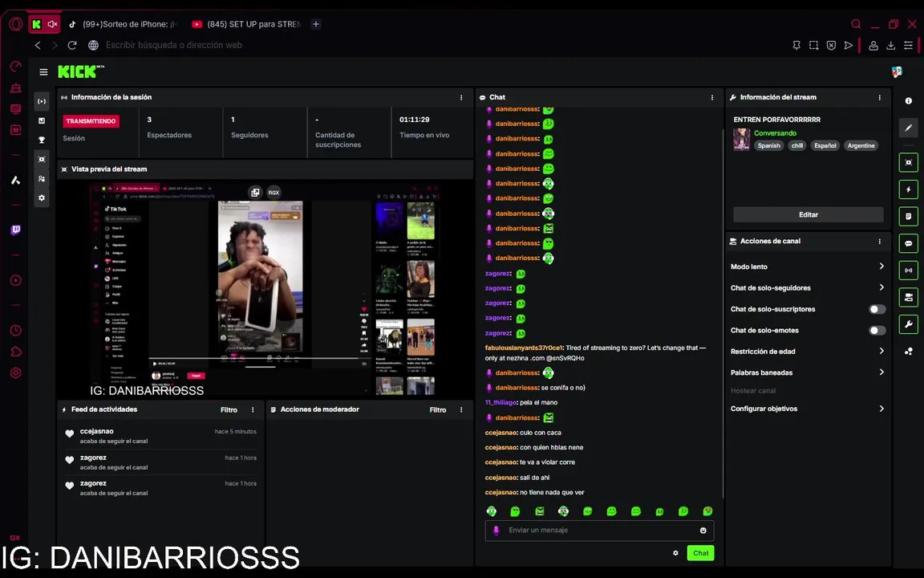This screenshot has width=924, height=578.
Task: Open Opera sidebar history clock icon
Action: 16,330
